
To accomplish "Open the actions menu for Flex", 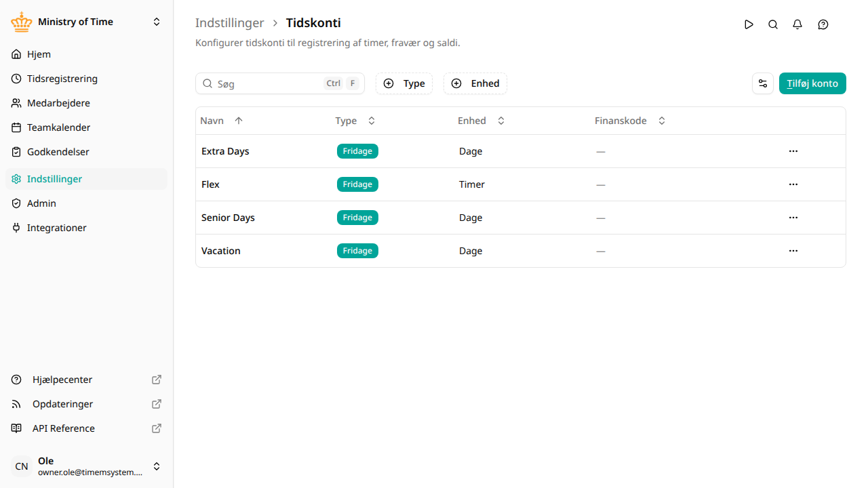I will point(793,184).
